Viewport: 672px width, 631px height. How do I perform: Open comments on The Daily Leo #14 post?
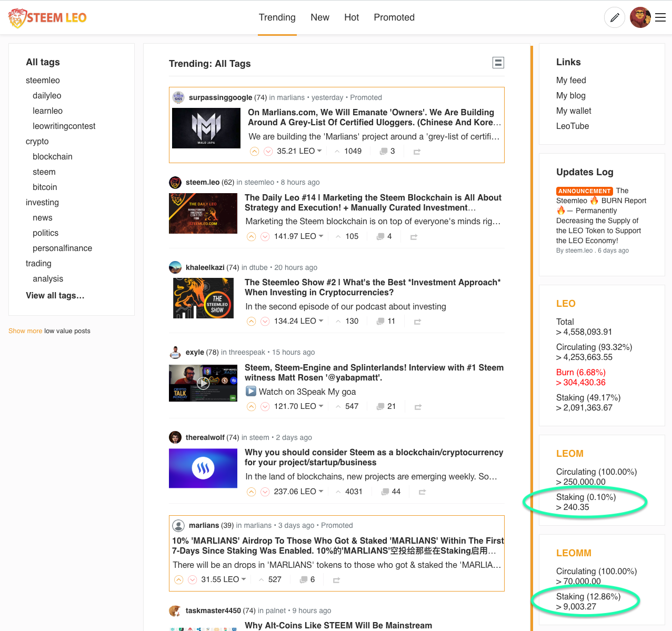pyautogui.click(x=384, y=237)
